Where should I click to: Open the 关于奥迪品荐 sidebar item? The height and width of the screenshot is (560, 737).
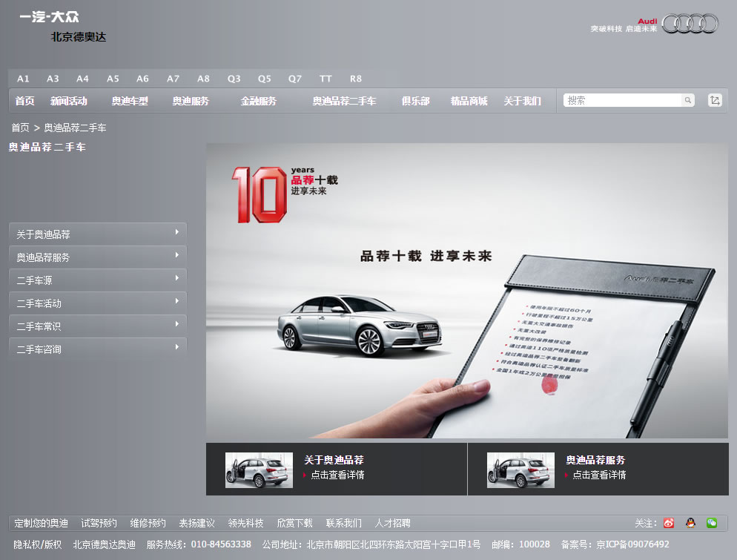click(x=98, y=234)
